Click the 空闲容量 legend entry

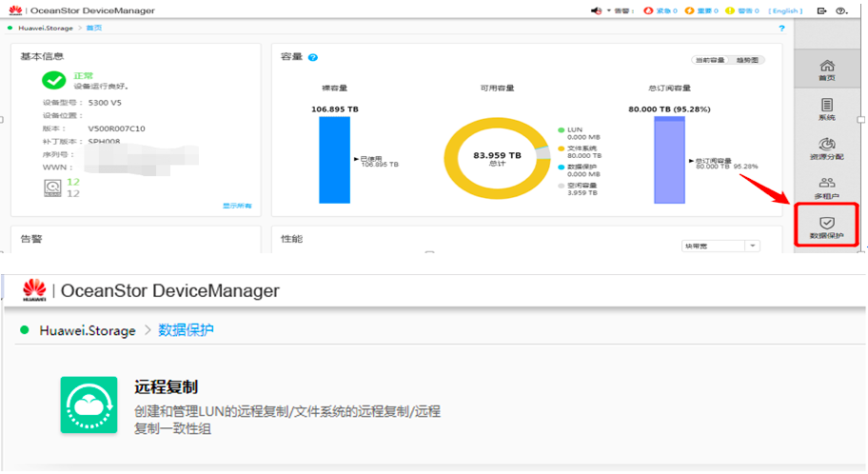578,188
